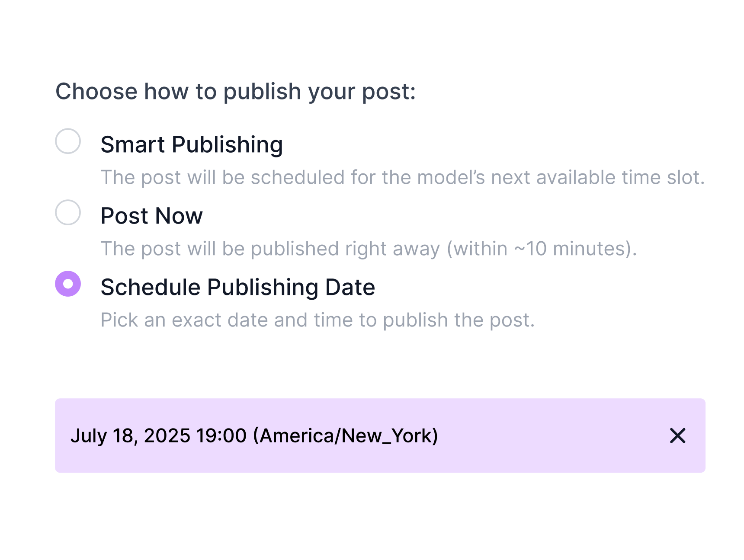Click the "Schedule Publishing Date" label text
Image resolution: width=744 pixels, height=560 pixels.
pos(237,287)
